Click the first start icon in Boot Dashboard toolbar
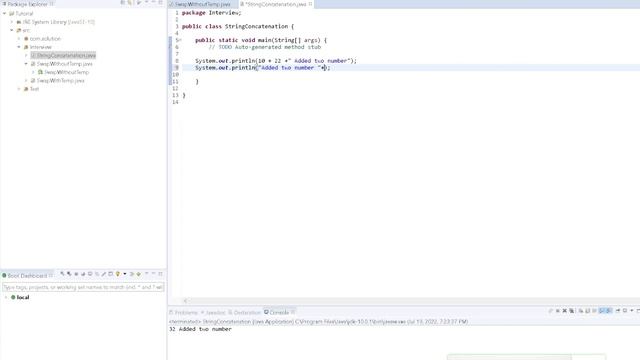640x360 pixels. [62, 274]
